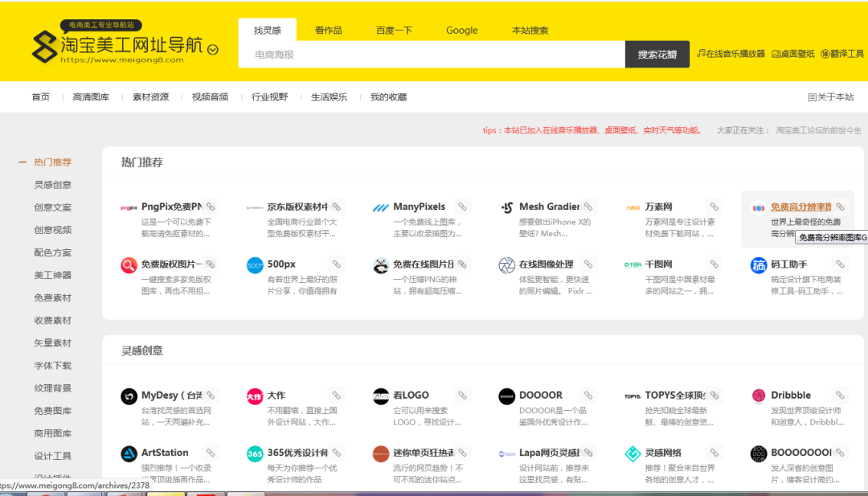Click the 万素网 logo icon
Viewport: 868px width, 496px height.
coord(633,207)
